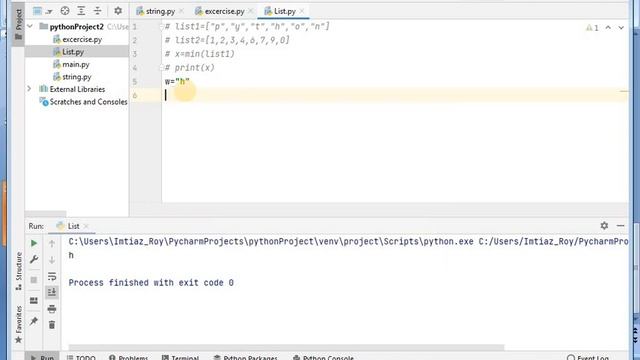Viewport: 640px width, 360px height.
Task: Open excercise.py in project tree
Action: click(x=78, y=40)
